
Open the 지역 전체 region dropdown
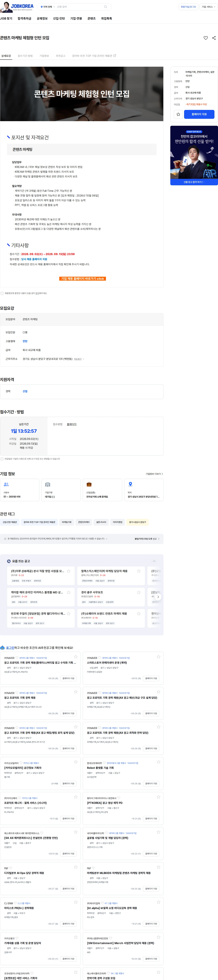coord(48,7)
